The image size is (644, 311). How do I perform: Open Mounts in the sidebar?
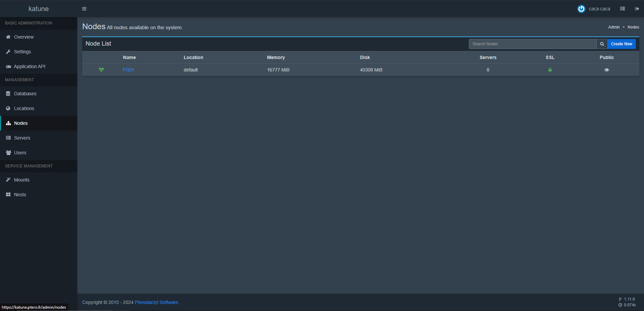pos(39,180)
